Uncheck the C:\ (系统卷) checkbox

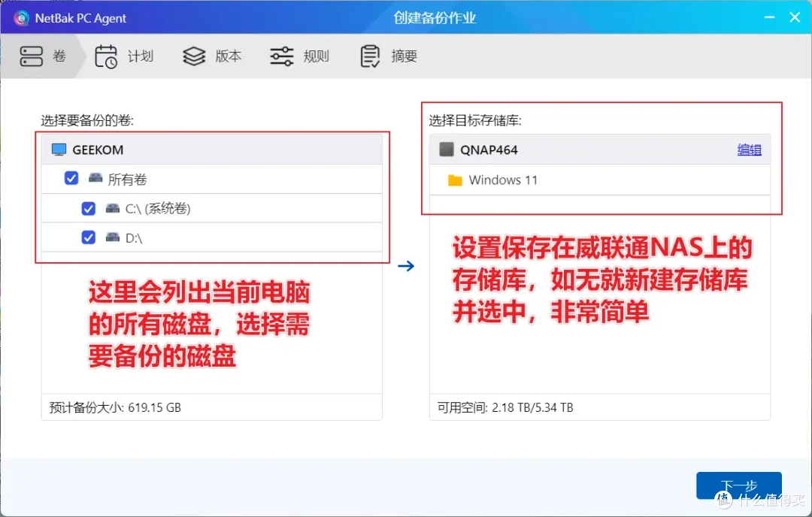(x=89, y=208)
